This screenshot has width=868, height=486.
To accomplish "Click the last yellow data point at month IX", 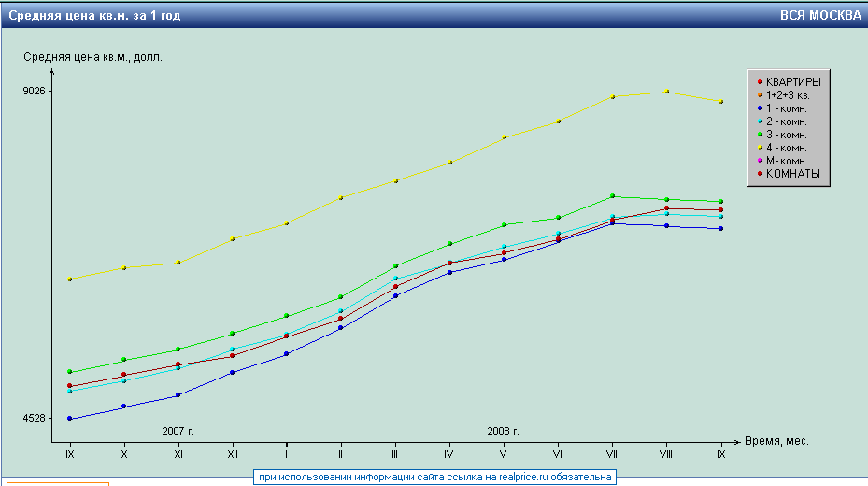I will coord(720,101).
